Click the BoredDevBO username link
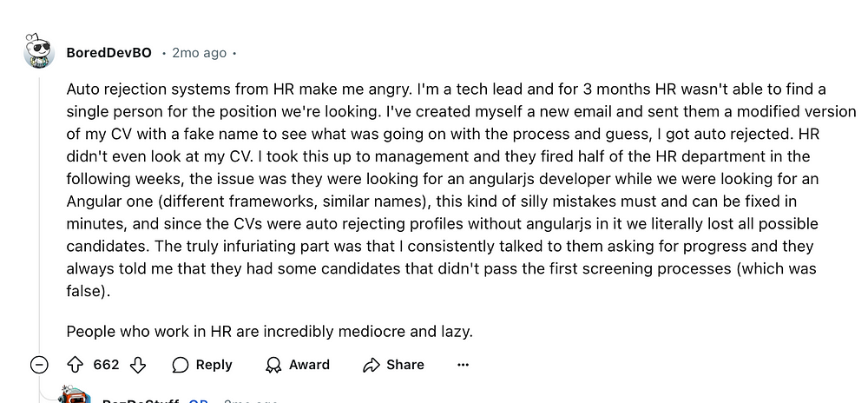The height and width of the screenshot is (403, 868). 108,53
